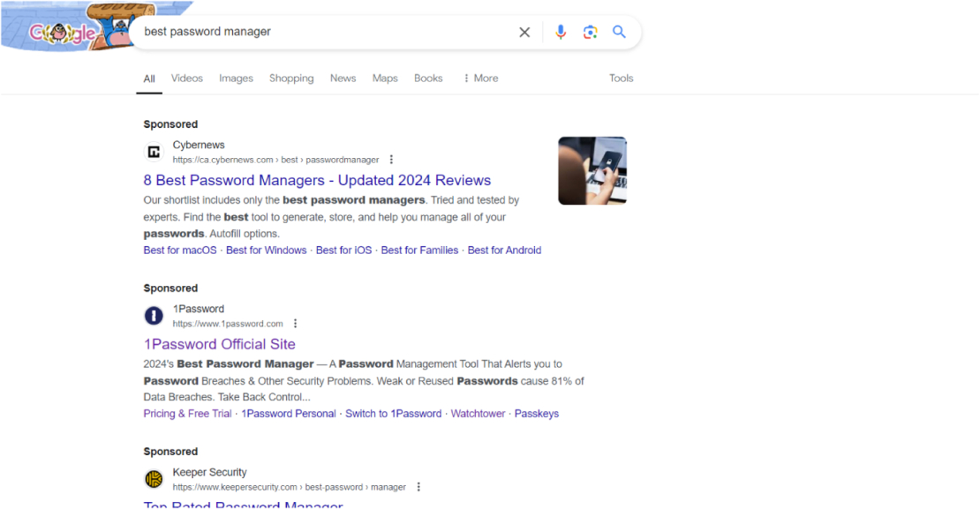Expand the More search filters menu
The height and width of the screenshot is (509, 980).
coord(480,79)
